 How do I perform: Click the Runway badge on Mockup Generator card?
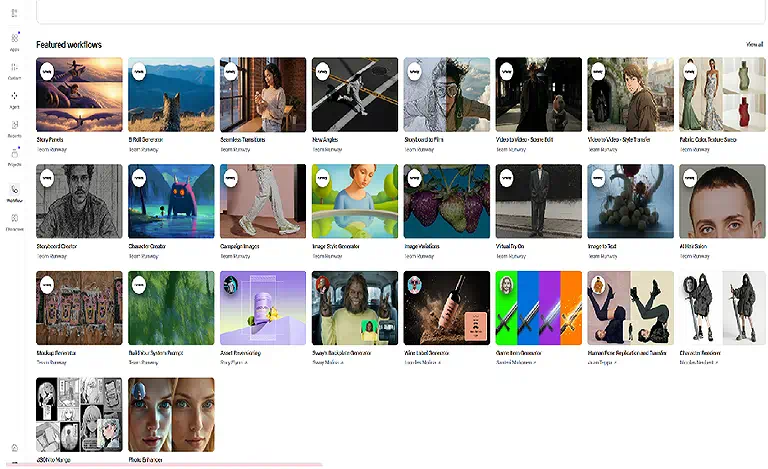[47, 285]
